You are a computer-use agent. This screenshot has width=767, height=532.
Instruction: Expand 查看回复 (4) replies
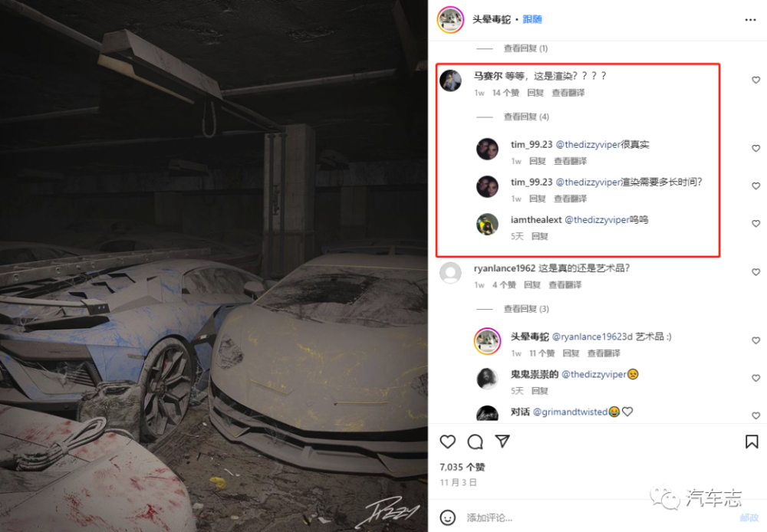(x=526, y=117)
